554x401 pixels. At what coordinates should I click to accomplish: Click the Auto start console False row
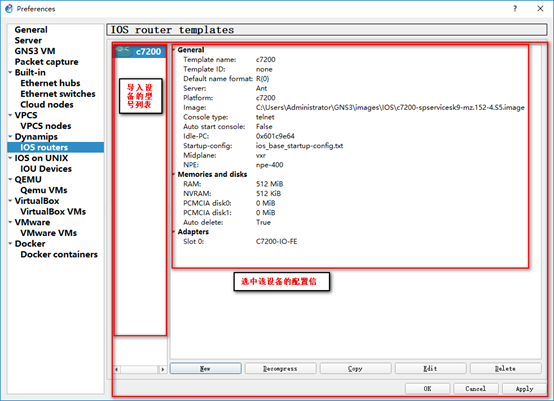[228, 126]
